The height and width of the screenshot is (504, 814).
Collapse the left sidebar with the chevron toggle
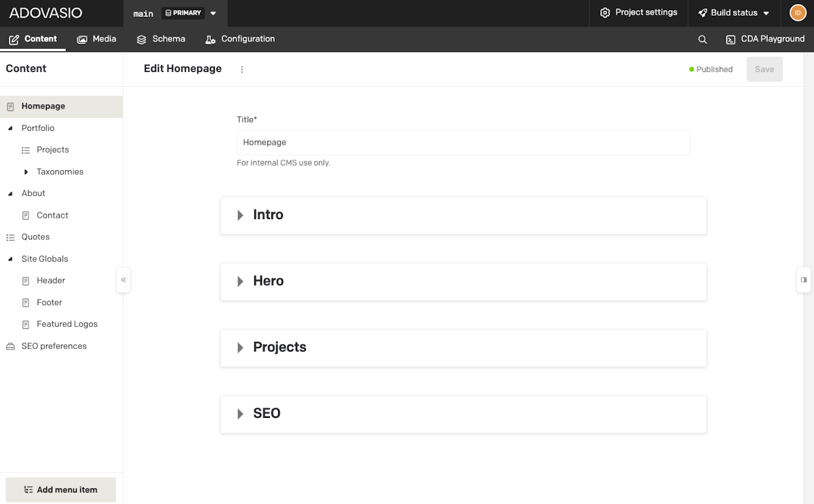point(123,279)
